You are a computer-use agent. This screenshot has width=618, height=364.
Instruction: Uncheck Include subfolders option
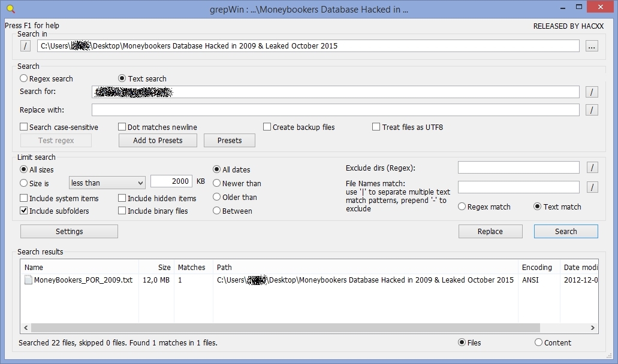24,211
